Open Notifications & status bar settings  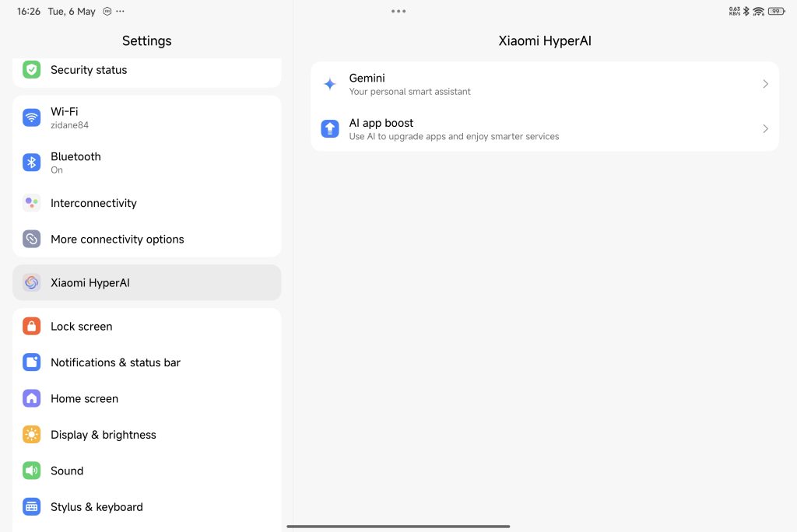115,362
